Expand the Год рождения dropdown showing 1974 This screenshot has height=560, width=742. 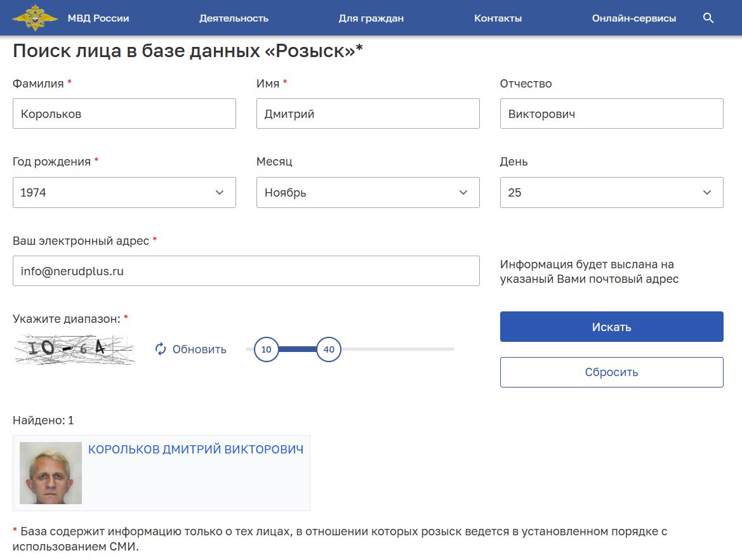pos(124,193)
